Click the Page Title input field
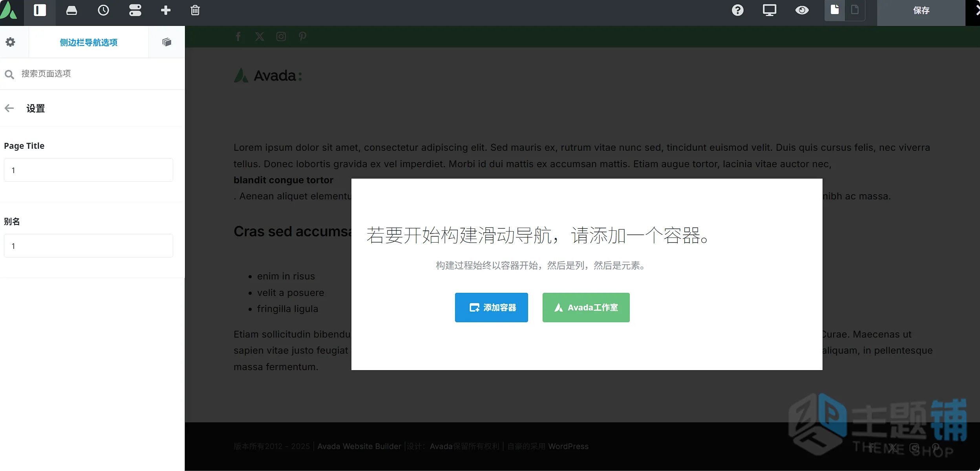 click(x=88, y=170)
